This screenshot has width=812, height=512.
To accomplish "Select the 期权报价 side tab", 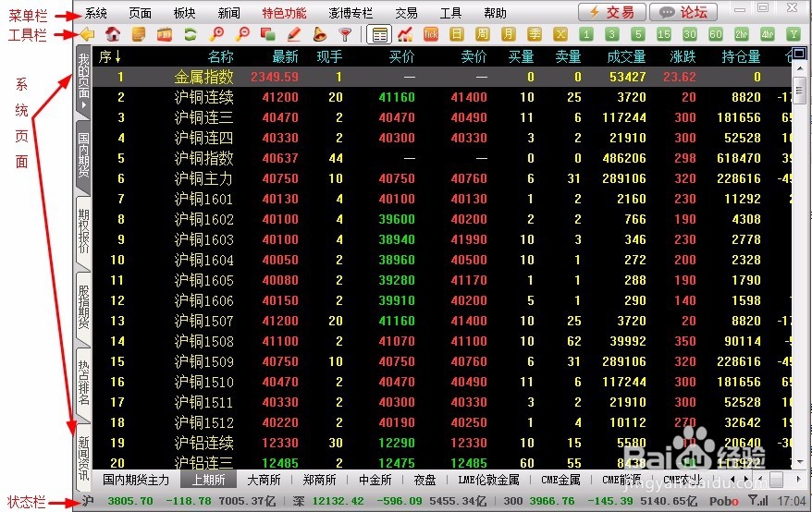I will click(x=83, y=231).
